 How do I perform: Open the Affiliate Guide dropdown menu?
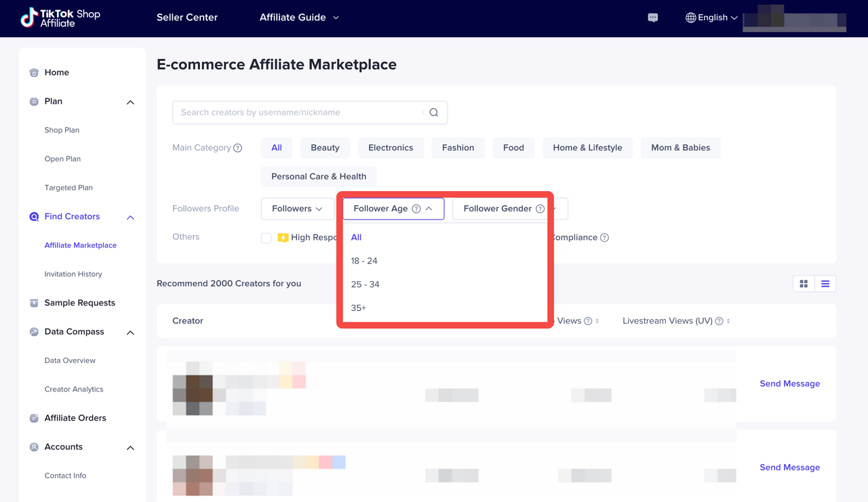(x=299, y=18)
